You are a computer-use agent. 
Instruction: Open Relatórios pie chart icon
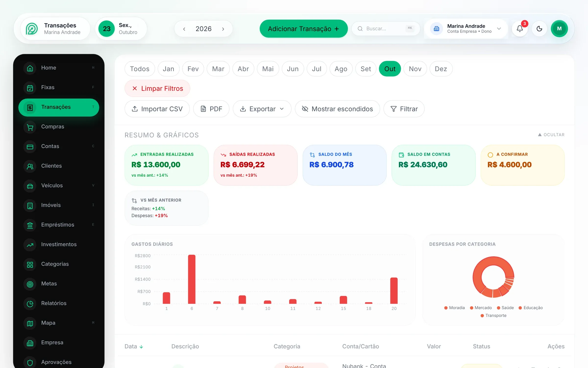(30, 303)
